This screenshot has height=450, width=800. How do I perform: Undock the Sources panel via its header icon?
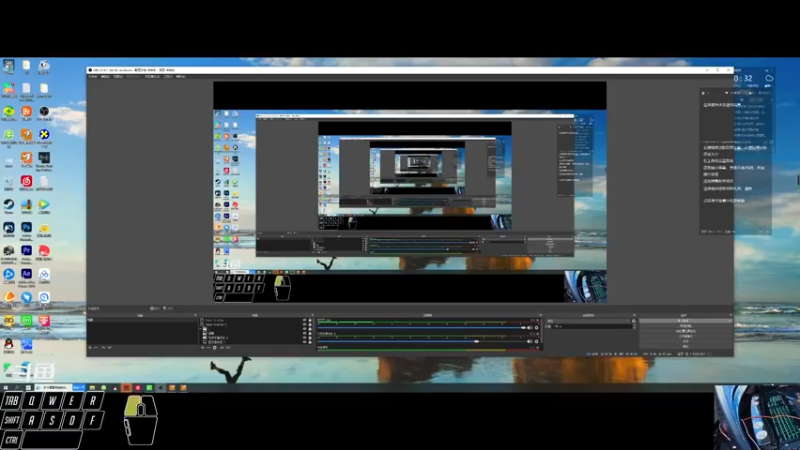(312, 315)
